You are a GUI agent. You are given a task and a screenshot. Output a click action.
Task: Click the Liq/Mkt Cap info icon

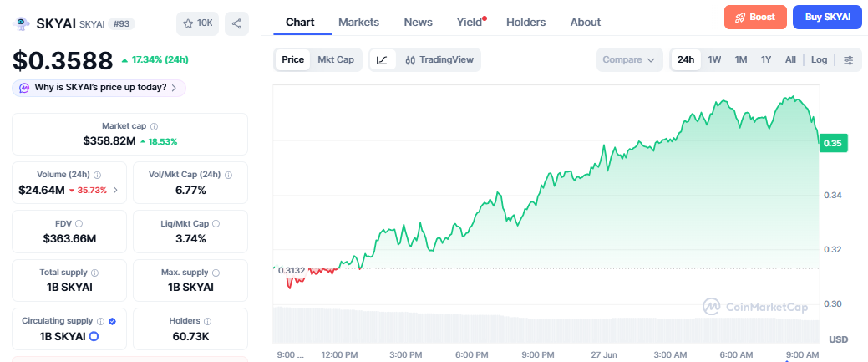tap(216, 223)
